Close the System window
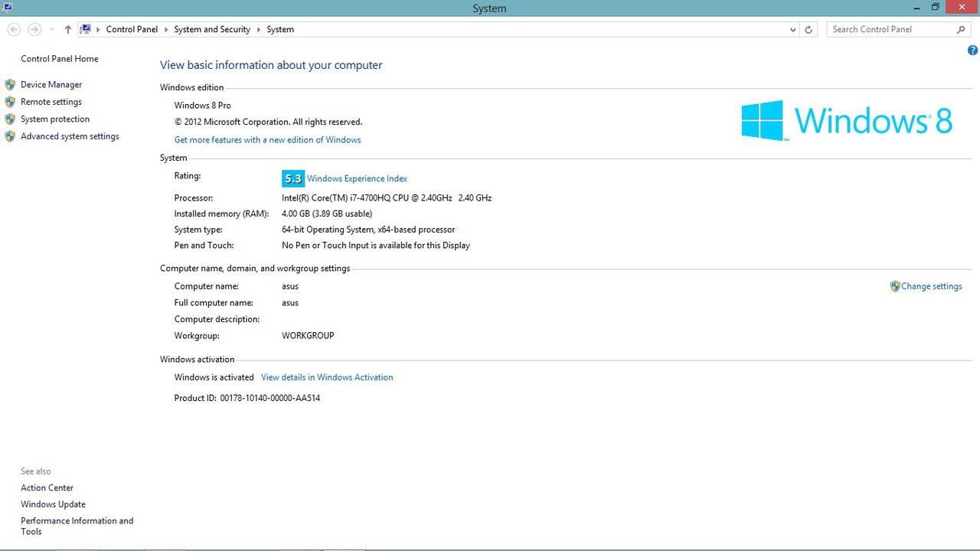This screenshot has width=980, height=551. [961, 8]
